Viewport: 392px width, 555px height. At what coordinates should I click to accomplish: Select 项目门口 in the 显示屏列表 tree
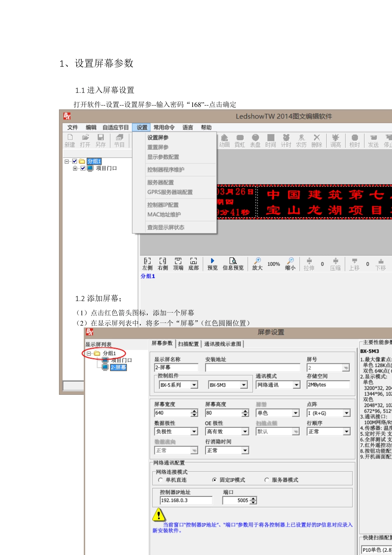pyautogui.click(x=122, y=360)
